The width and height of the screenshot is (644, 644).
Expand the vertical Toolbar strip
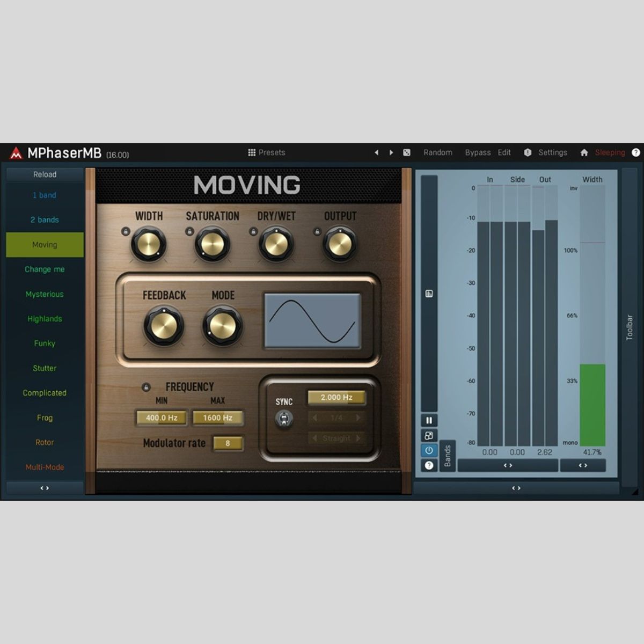[630, 327]
